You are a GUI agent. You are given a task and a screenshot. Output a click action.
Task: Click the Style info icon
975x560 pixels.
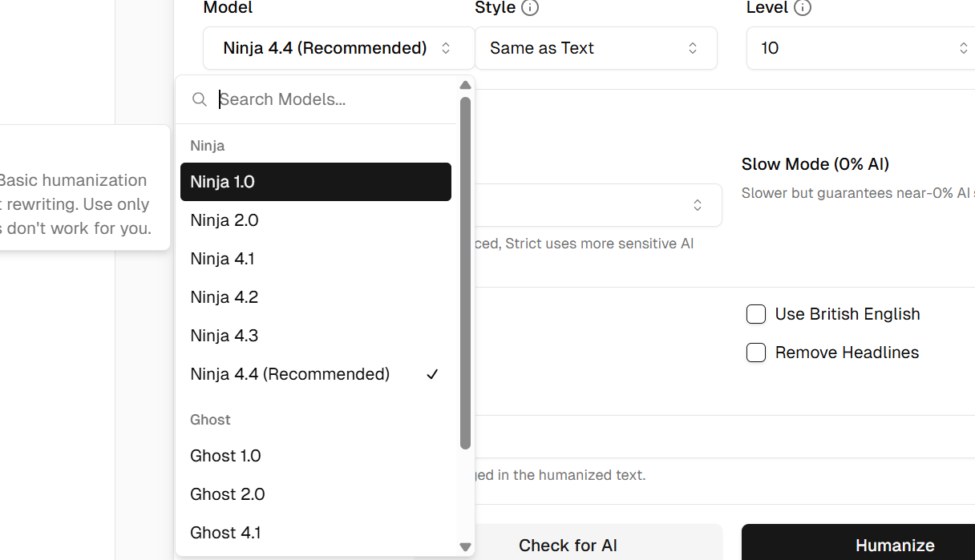coord(529,8)
